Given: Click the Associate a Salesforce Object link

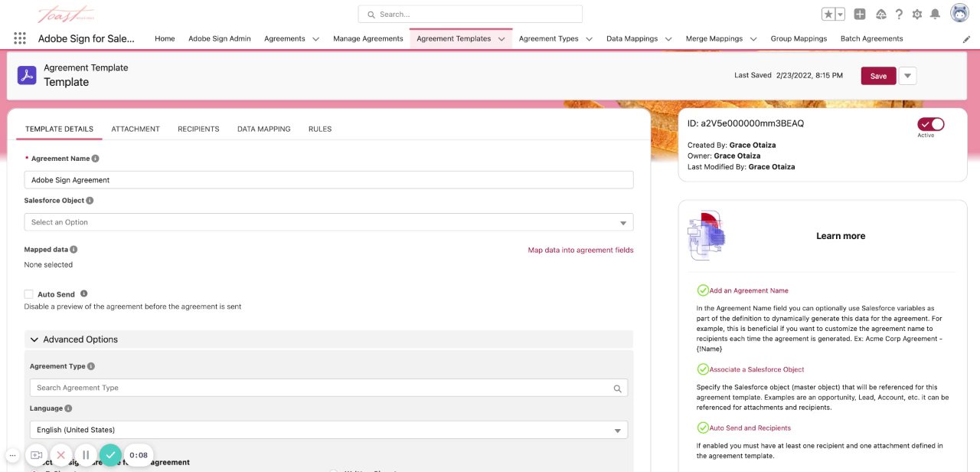Looking at the screenshot, I should (x=756, y=369).
